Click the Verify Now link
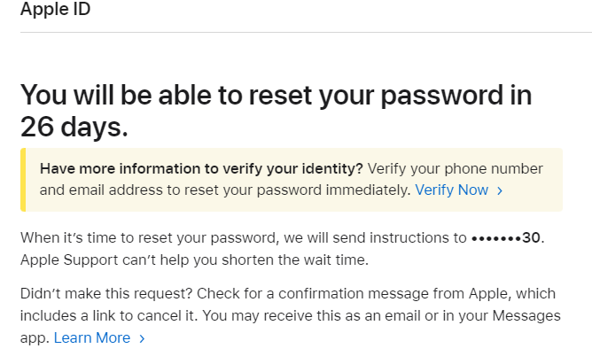This screenshot has height=364, width=592. point(451,190)
